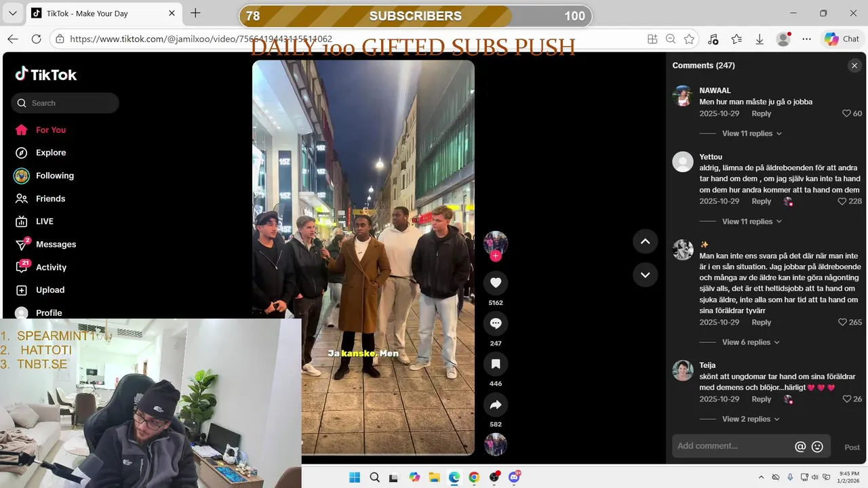The width and height of the screenshot is (868, 488).
Task: Open browser Downloads
Action: [x=759, y=39]
